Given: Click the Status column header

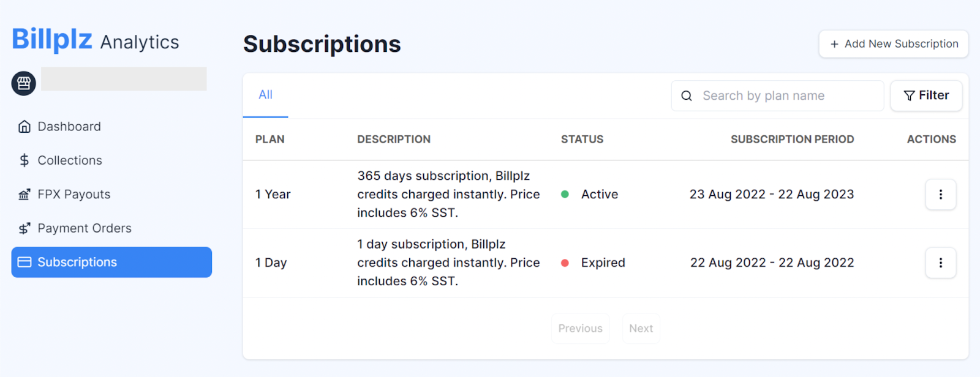Looking at the screenshot, I should [x=582, y=140].
